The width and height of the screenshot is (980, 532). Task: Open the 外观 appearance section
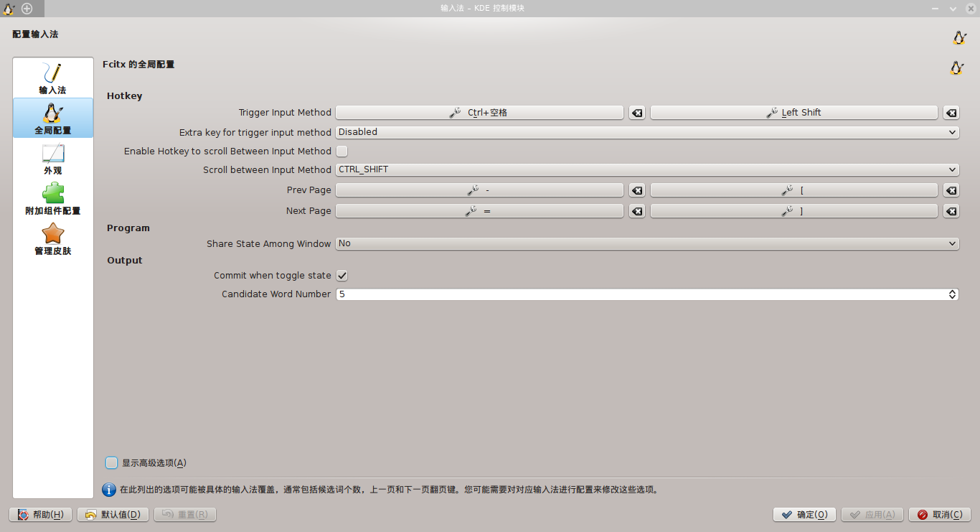53,159
